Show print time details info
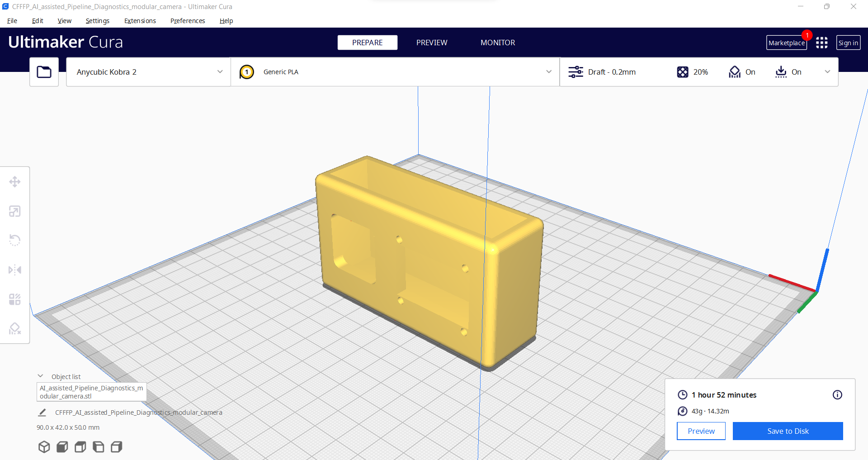This screenshot has height=460, width=868. point(837,395)
